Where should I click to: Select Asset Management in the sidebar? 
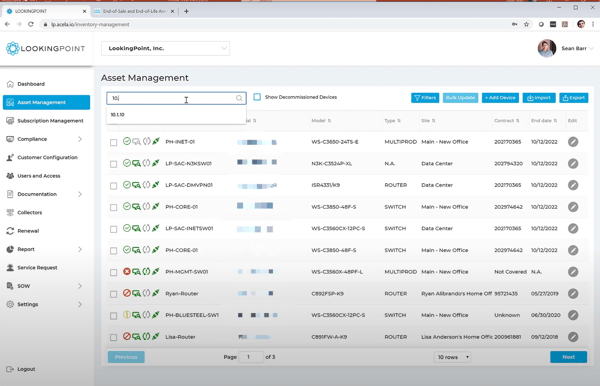pyautogui.click(x=46, y=102)
